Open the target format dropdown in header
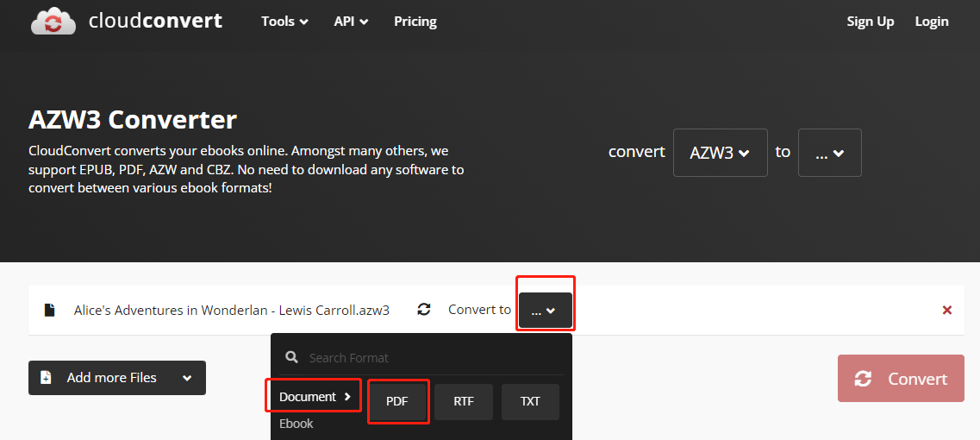 (x=829, y=153)
